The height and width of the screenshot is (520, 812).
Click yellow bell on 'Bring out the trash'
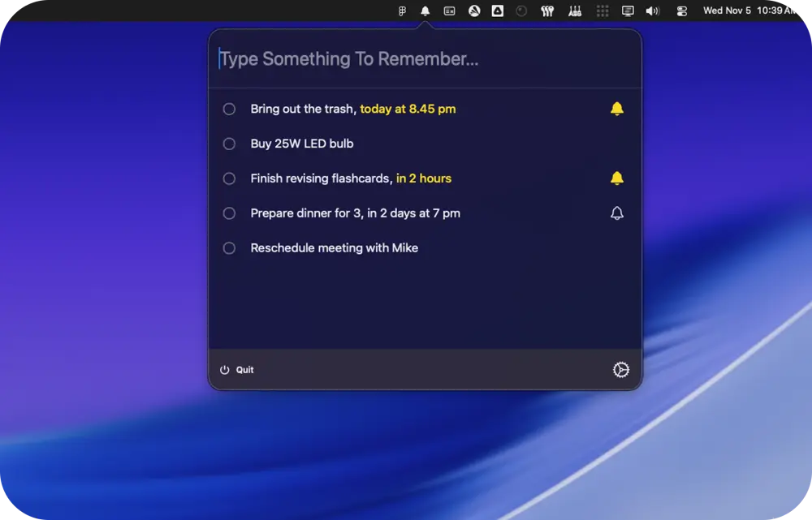[617, 109]
